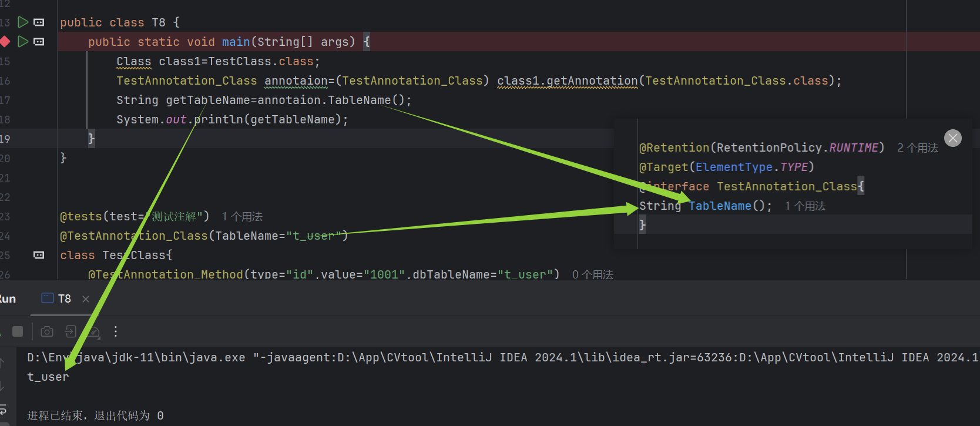Click 'RUNTIME' constant in the popup
The image size is (980, 426).
tap(854, 147)
